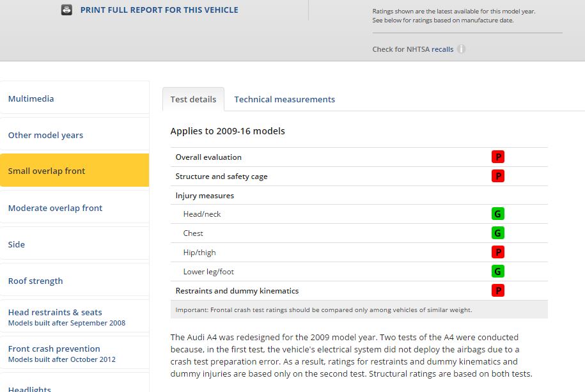This screenshot has height=392, width=585.
Task: Select the Test details tab
Action: tap(193, 99)
